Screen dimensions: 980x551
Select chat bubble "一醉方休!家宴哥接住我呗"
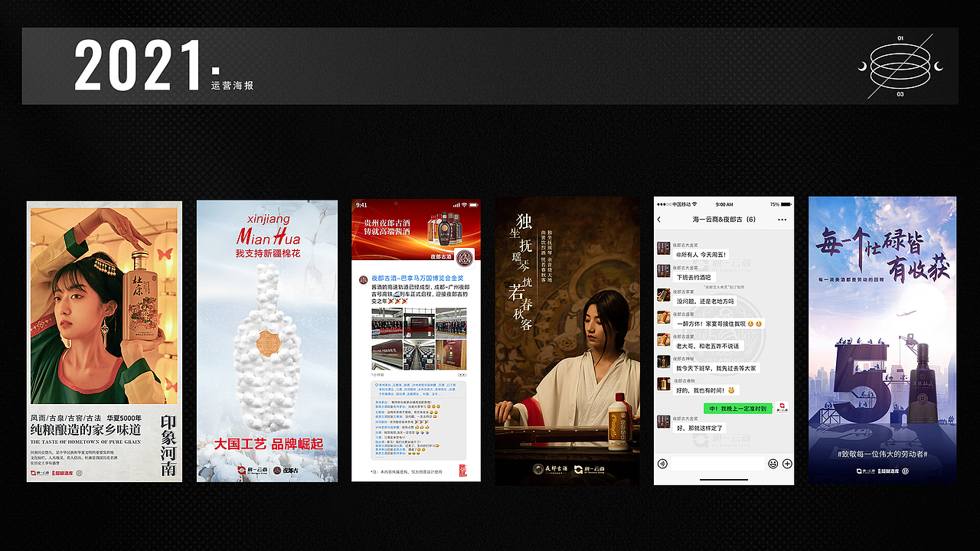click(x=718, y=324)
